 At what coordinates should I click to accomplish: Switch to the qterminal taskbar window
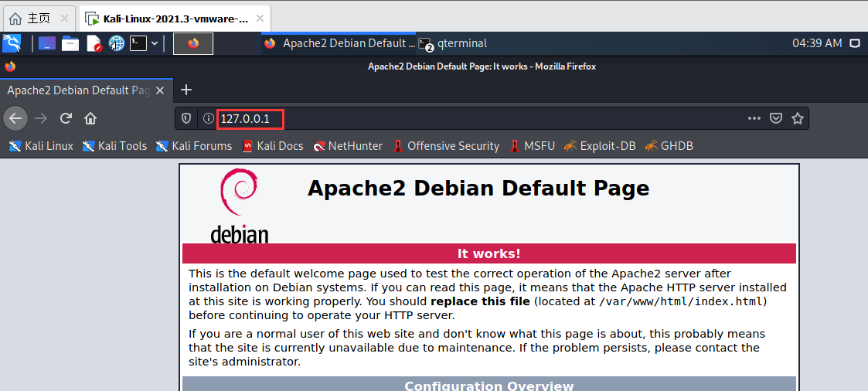(x=453, y=43)
